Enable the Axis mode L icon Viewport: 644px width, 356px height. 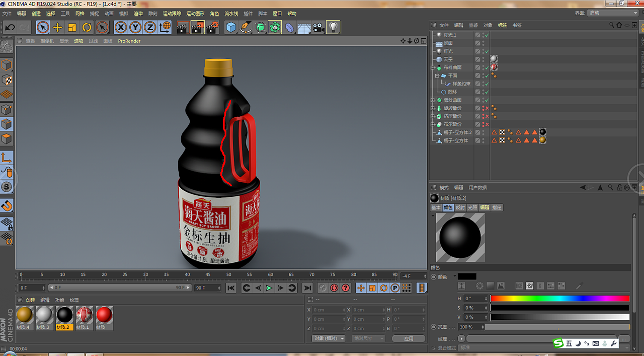(7, 157)
